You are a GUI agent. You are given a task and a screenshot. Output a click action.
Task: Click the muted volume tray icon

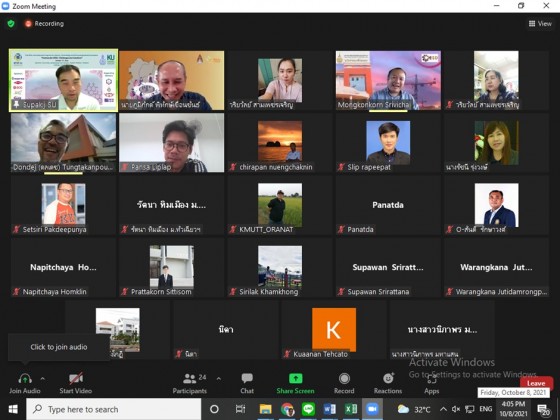pyautogui.click(x=456, y=409)
